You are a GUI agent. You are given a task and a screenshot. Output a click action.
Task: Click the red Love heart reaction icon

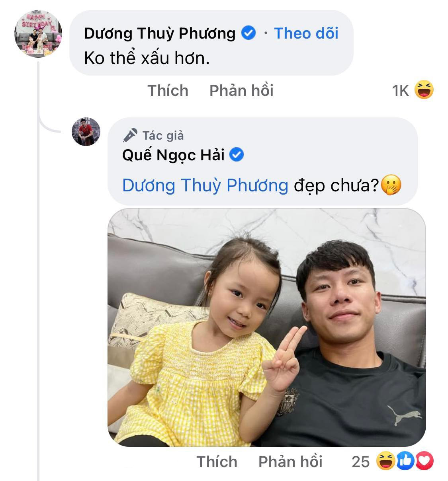(x=425, y=461)
